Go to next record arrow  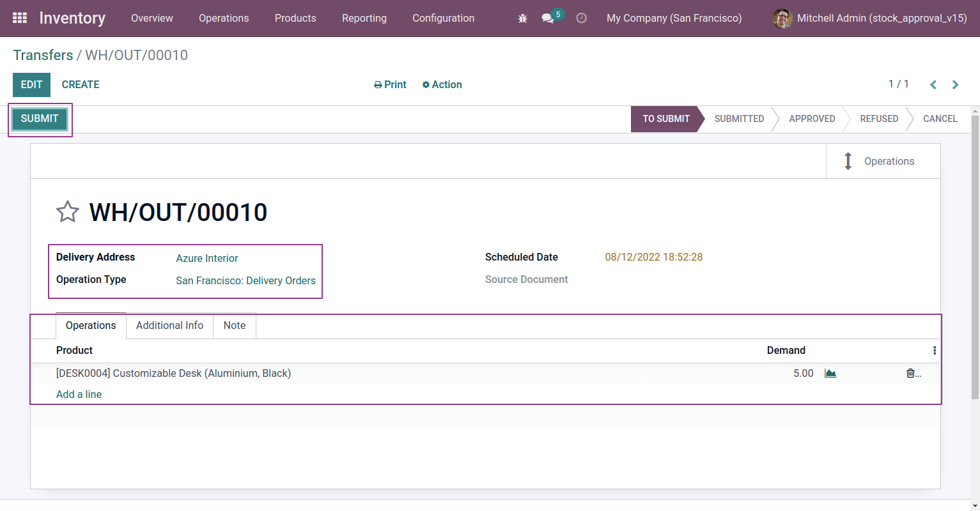click(x=955, y=84)
